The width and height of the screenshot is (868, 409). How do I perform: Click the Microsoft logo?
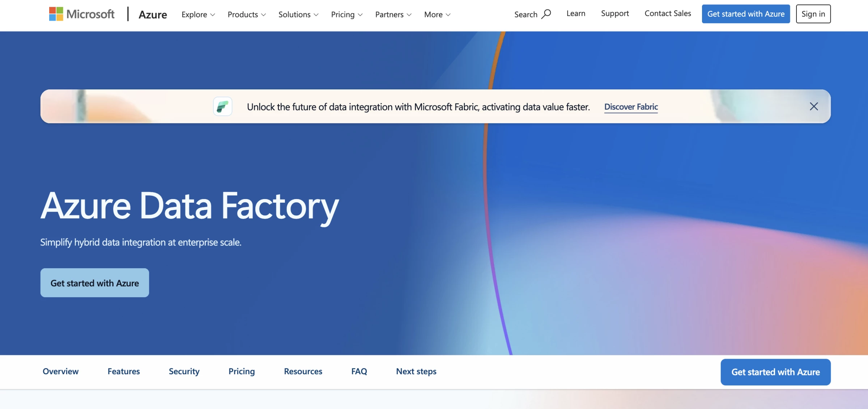click(x=82, y=14)
